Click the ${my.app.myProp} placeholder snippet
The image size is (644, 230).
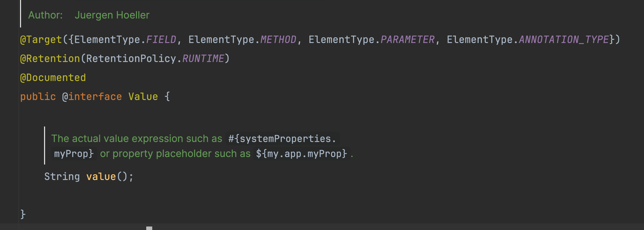[x=301, y=153]
